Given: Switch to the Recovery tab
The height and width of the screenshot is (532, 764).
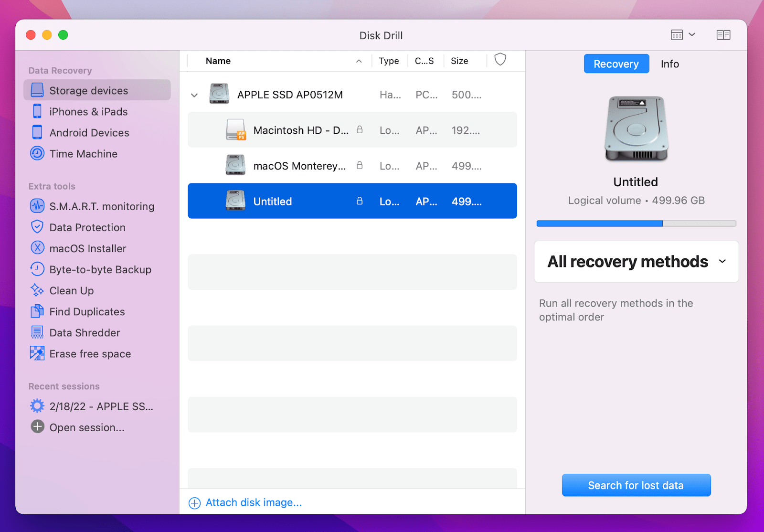Looking at the screenshot, I should (x=616, y=64).
